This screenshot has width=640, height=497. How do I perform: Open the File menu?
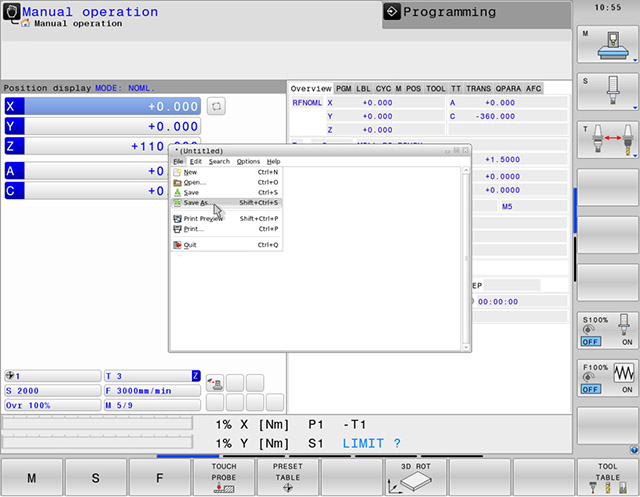[x=178, y=162]
